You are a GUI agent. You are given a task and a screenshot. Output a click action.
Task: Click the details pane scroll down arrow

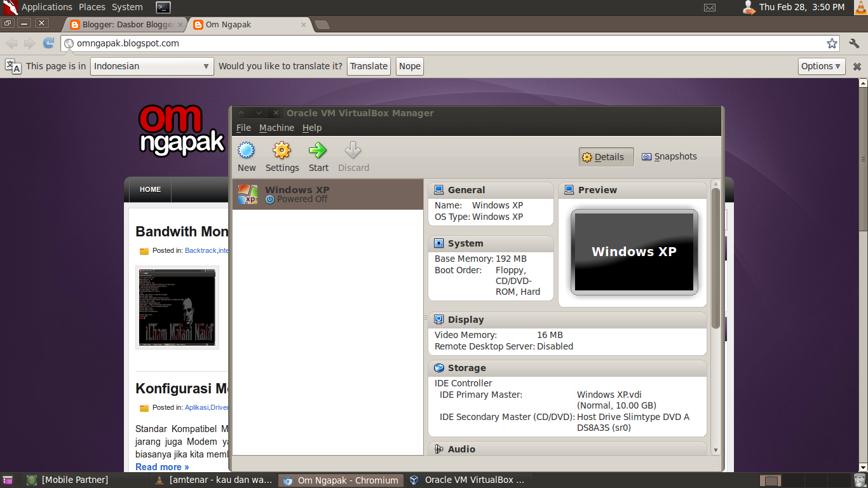tap(716, 450)
